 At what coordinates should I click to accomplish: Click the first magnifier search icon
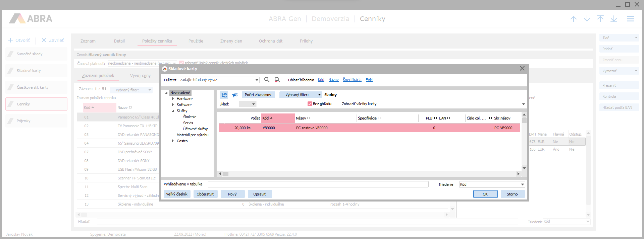(x=267, y=80)
